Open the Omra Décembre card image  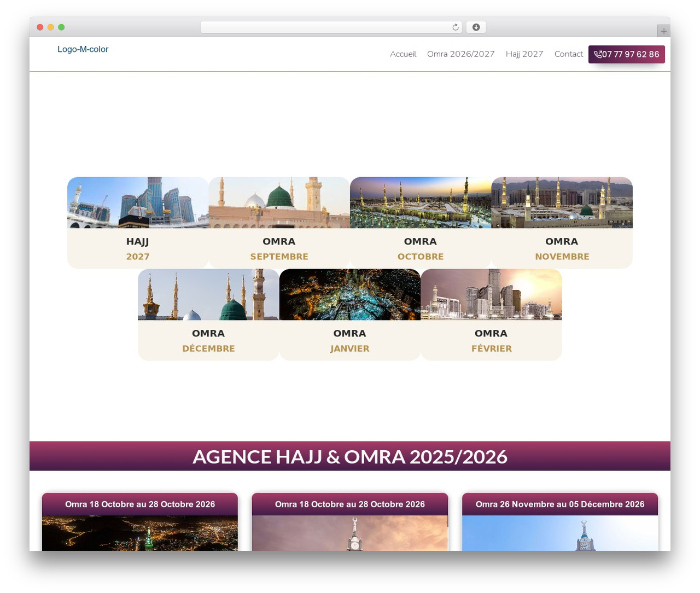pyautogui.click(x=208, y=294)
